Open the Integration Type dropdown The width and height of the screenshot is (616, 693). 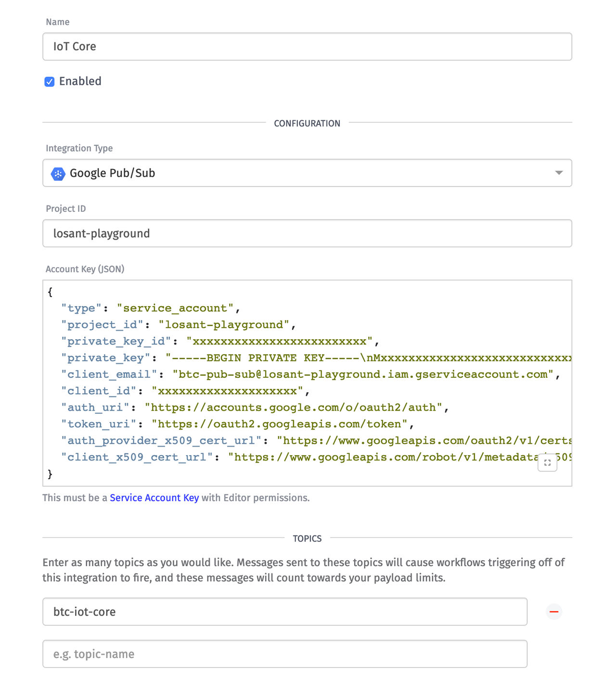coord(307,173)
